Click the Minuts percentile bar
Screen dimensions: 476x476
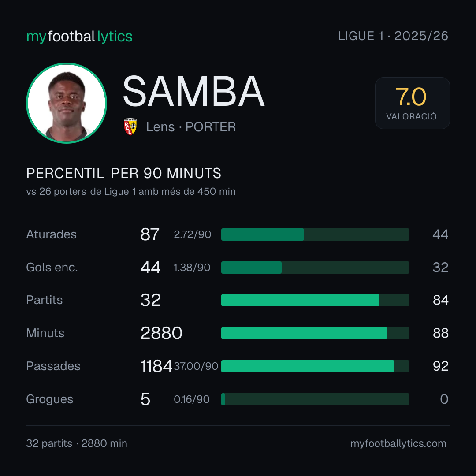click(315, 333)
